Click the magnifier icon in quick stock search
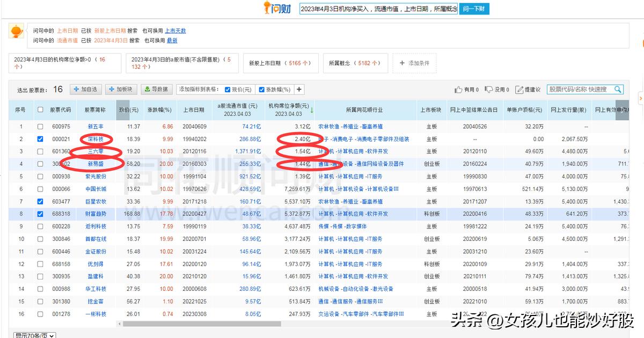Screen dimensions: 644x338 pyautogui.click(x=618, y=90)
